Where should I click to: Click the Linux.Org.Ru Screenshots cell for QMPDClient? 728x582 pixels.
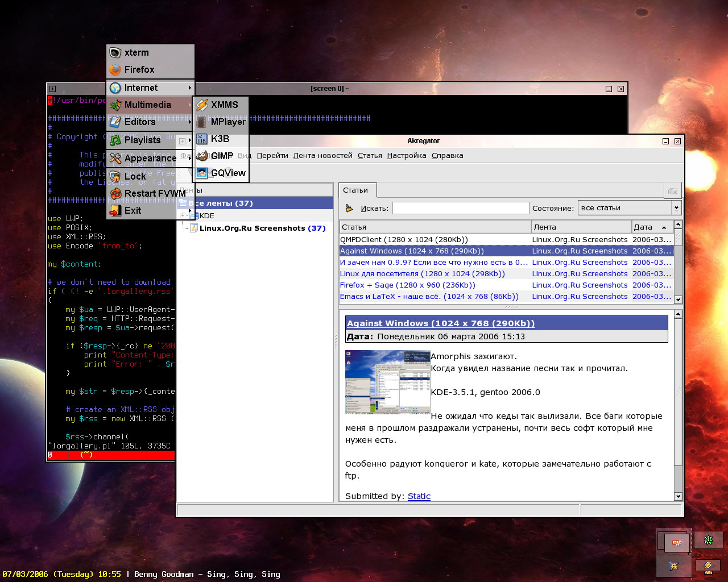tap(580, 240)
